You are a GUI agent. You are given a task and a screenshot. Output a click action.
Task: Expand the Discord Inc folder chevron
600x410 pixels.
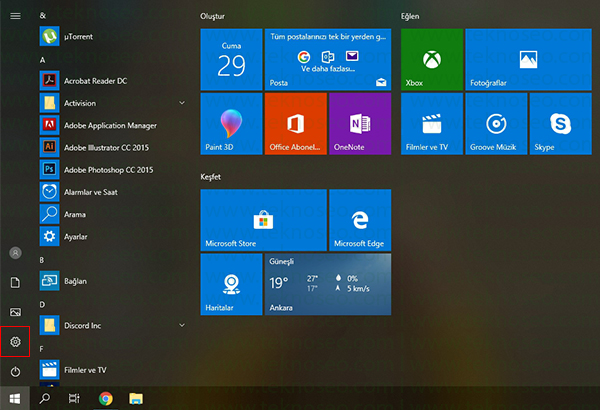pyautogui.click(x=182, y=325)
